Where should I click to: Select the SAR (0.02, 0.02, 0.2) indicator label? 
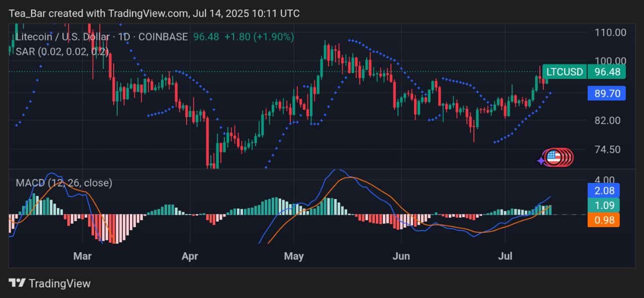[62, 51]
